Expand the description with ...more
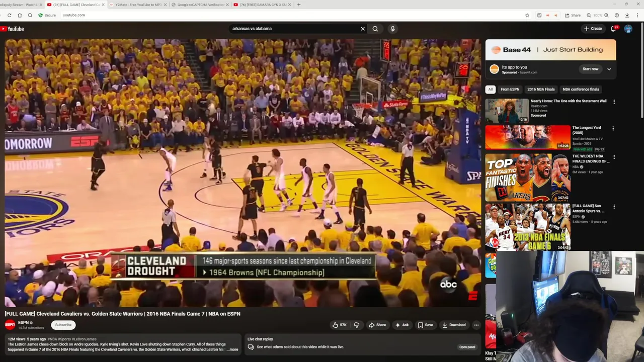Image resolution: width=644 pixels, height=362 pixels. pos(232,349)
